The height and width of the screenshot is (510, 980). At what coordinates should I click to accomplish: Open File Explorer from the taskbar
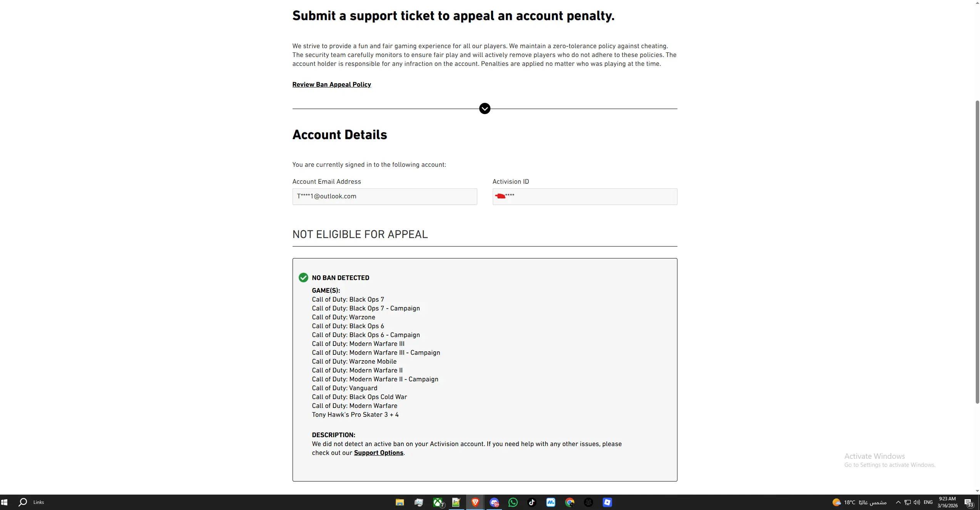tap(400, 502)
